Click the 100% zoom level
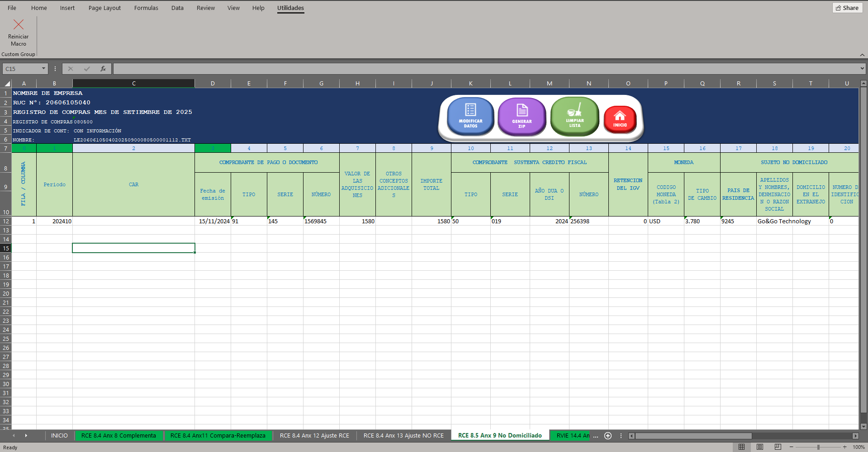 point(859,447)
